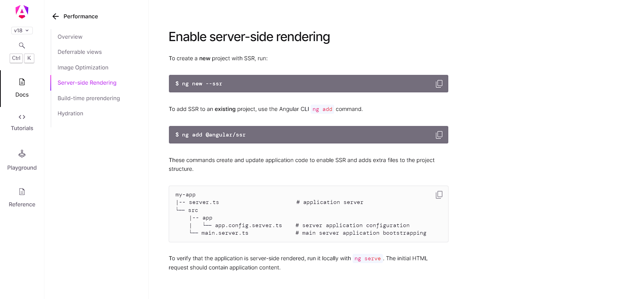Viewport: 644px width, 299px height.
Task: Click the inline 'ng serve' code
Action: click(x=368, y=259)
